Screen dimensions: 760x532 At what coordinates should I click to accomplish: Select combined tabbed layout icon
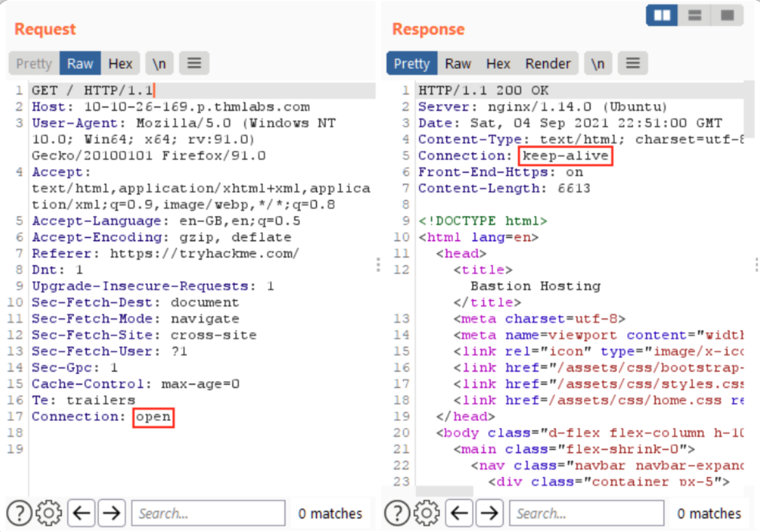(727, 15)
